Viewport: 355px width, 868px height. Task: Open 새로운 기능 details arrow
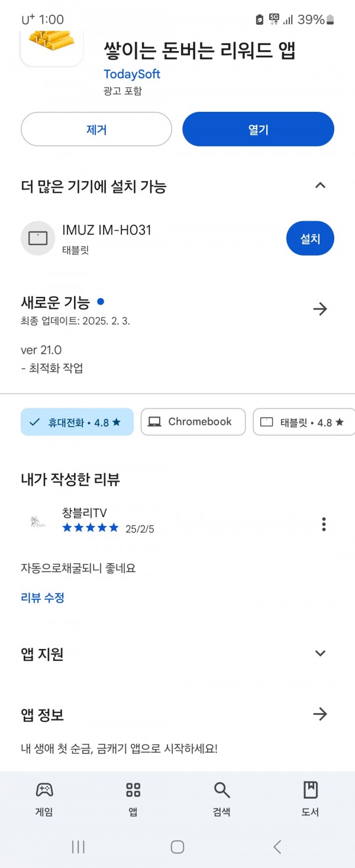tap(320, 309)
